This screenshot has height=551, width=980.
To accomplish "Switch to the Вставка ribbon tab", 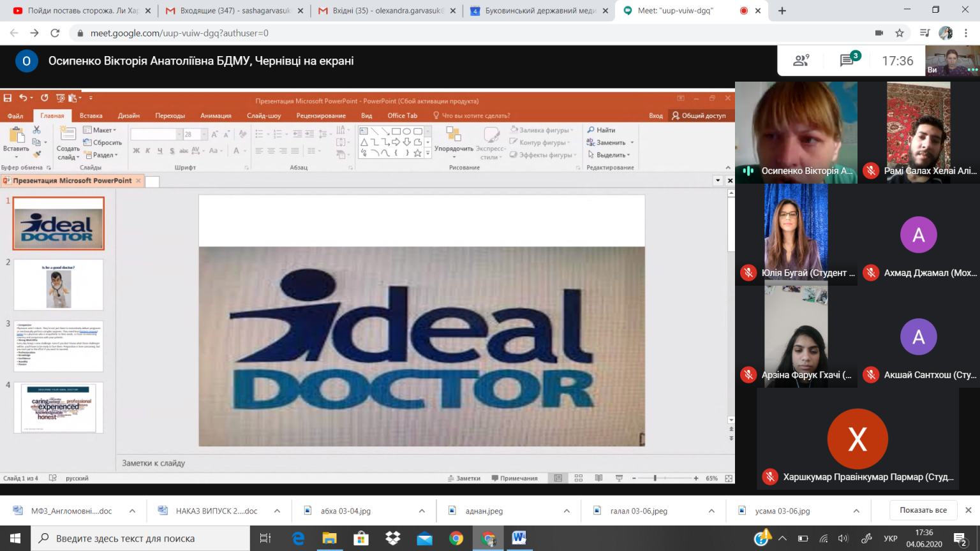I will point(91,116).
